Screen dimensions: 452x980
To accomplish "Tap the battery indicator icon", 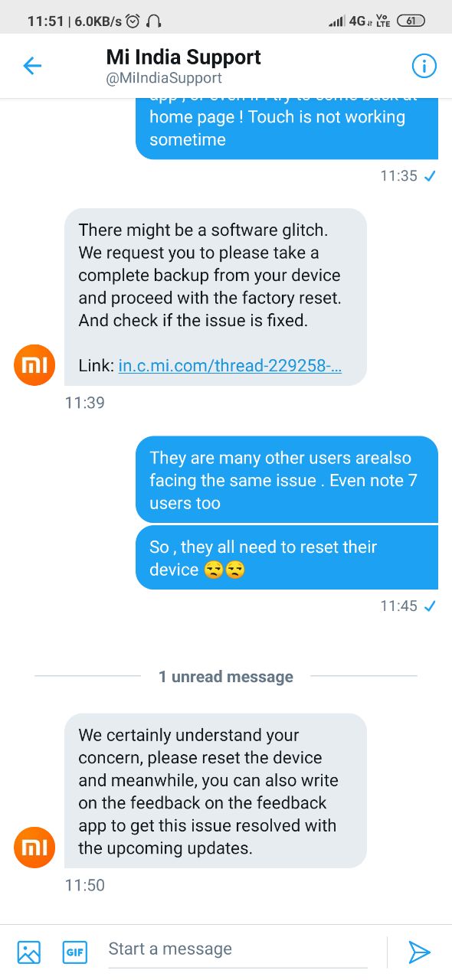I will coord(411,21).
